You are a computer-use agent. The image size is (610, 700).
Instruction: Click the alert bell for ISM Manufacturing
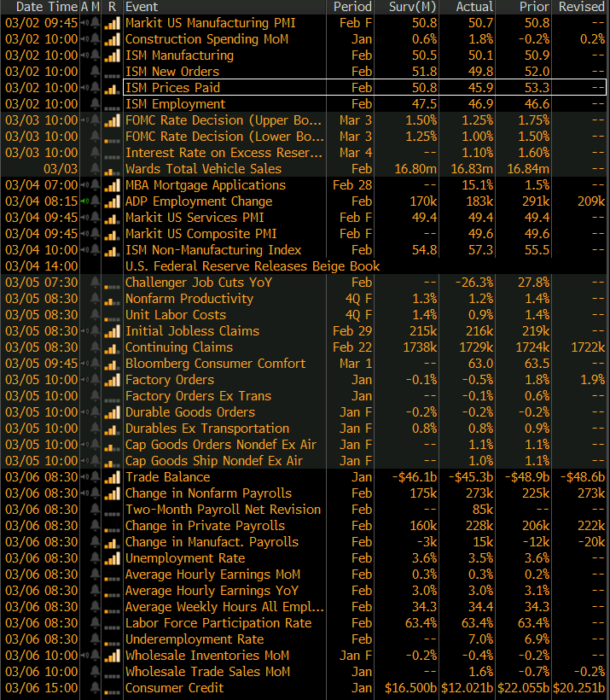(96, 55)
